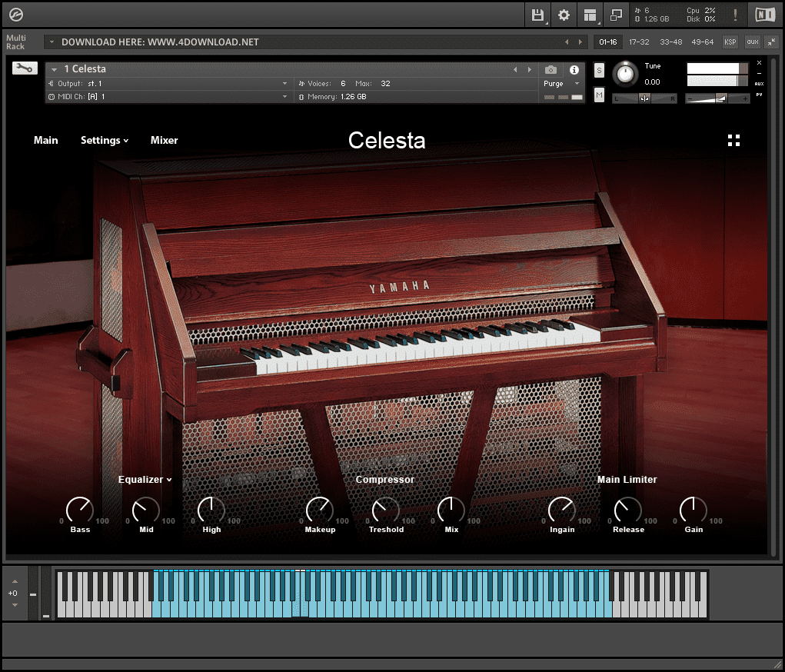Viewport: 785px width, 672px height.
Task: Switch to the Mixer tab
Action: [x=164, y=140]
